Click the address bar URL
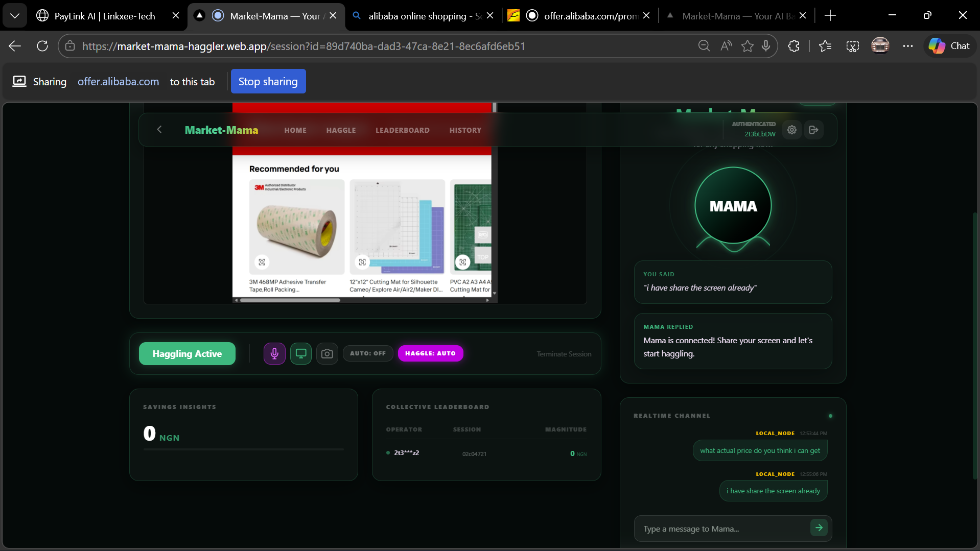Image resolution: width=980 pixels, height=551 pixels. [x=304, y=46]
